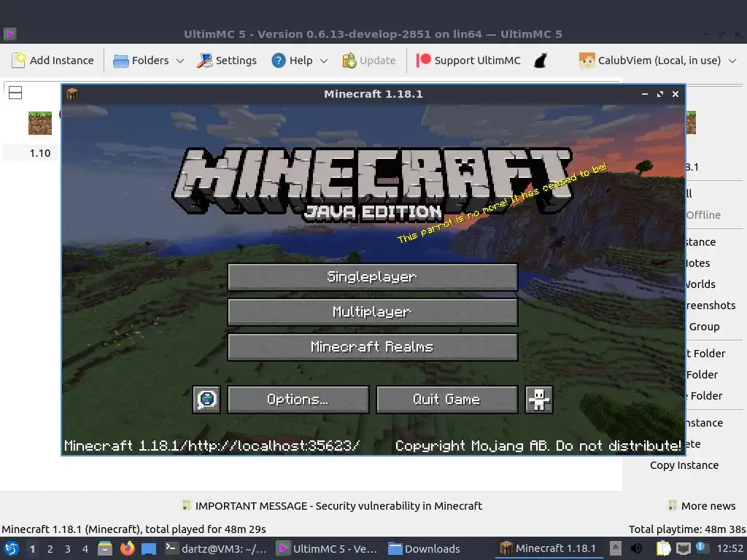This screenshot has width=747, height=560.
Task: Click Add Instance page icon
Action: [18, 61]
